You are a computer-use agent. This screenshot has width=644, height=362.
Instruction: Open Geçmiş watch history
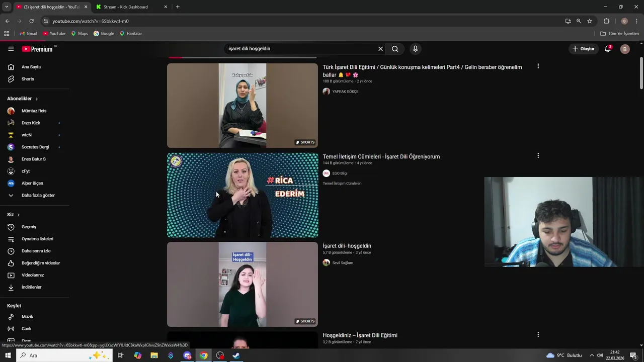29,227
